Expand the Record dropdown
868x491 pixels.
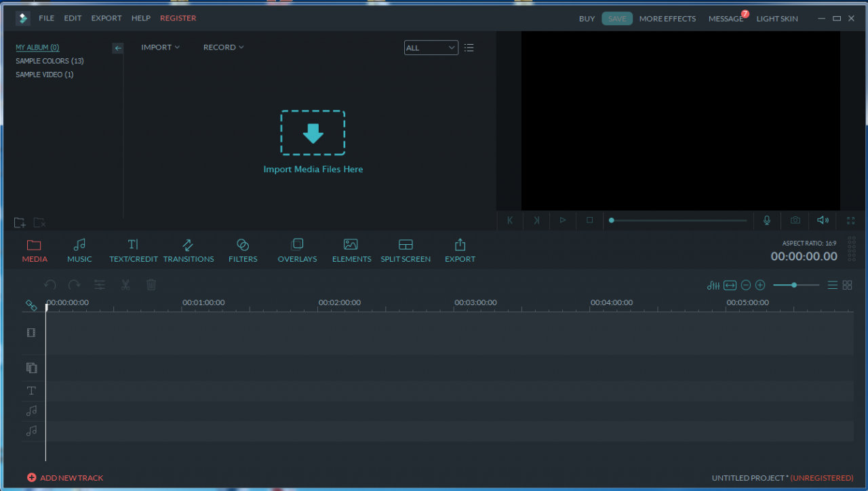coord(223,47)
